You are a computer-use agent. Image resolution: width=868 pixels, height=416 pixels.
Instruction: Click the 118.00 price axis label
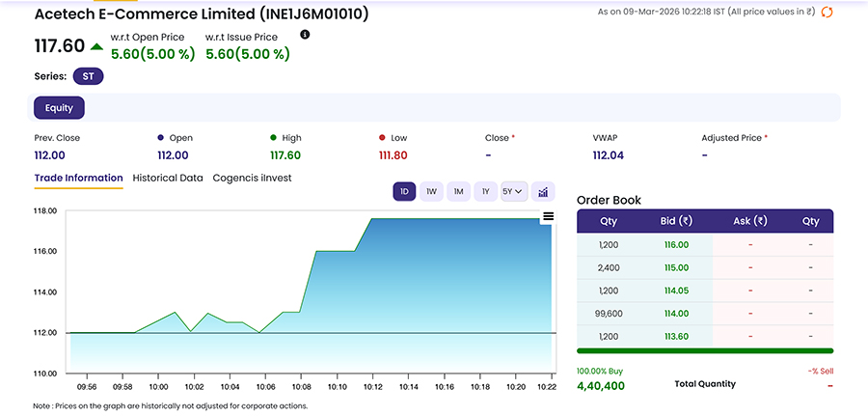(45, 211)
